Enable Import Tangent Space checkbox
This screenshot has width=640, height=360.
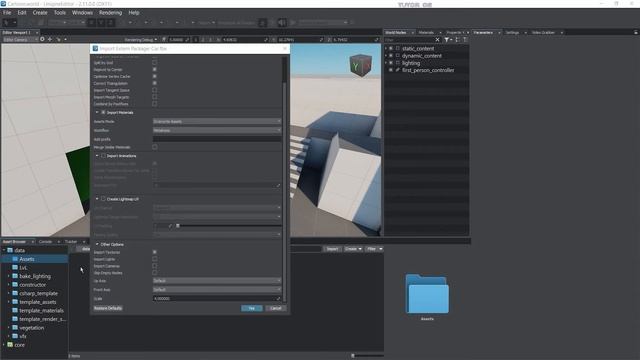pyautogui.click(x=155, y=90)
